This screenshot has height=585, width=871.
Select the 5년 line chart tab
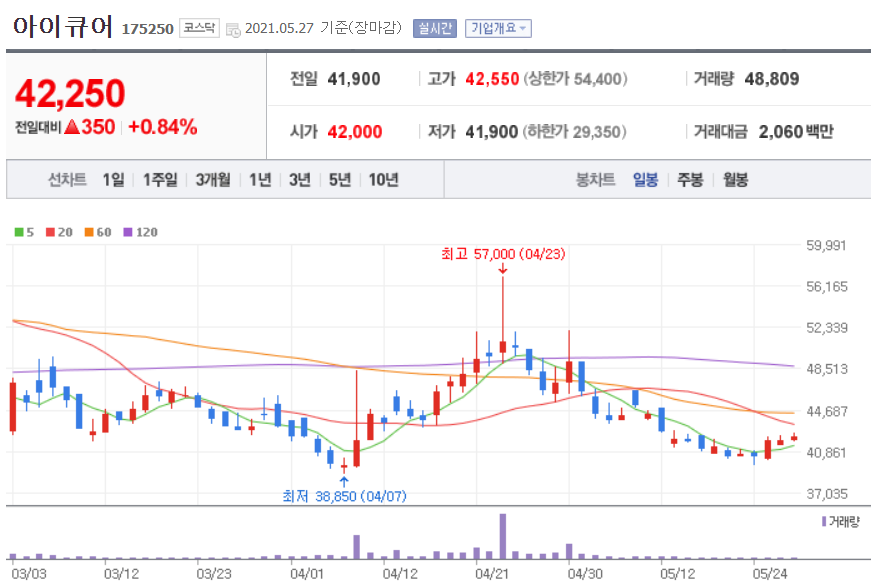[340, 179]
